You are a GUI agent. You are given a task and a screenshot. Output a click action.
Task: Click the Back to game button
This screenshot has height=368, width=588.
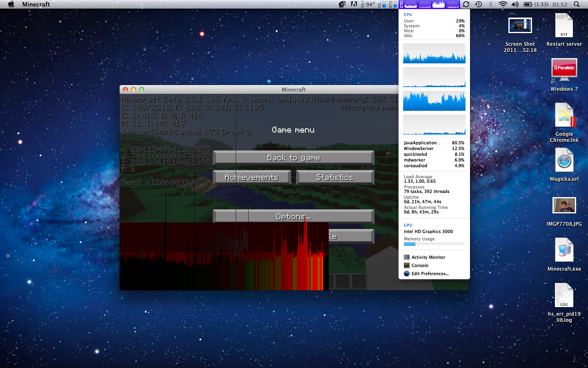click(294, 158)
